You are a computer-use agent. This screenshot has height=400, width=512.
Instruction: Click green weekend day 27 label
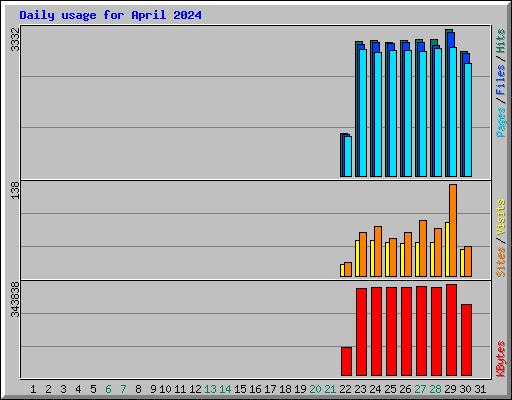pyautogui.click(x=420, y=389)
